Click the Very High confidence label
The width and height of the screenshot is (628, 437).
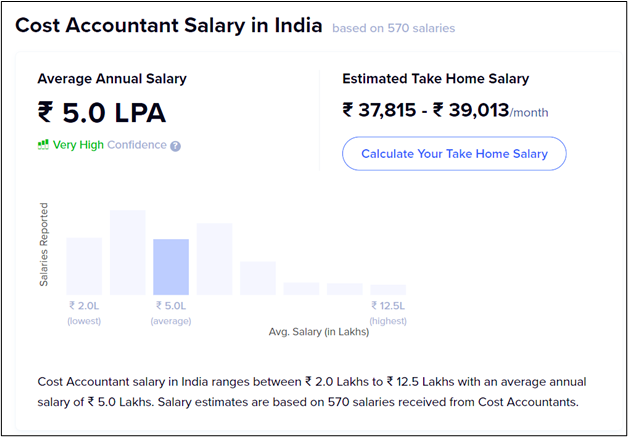tap(78, 145)
